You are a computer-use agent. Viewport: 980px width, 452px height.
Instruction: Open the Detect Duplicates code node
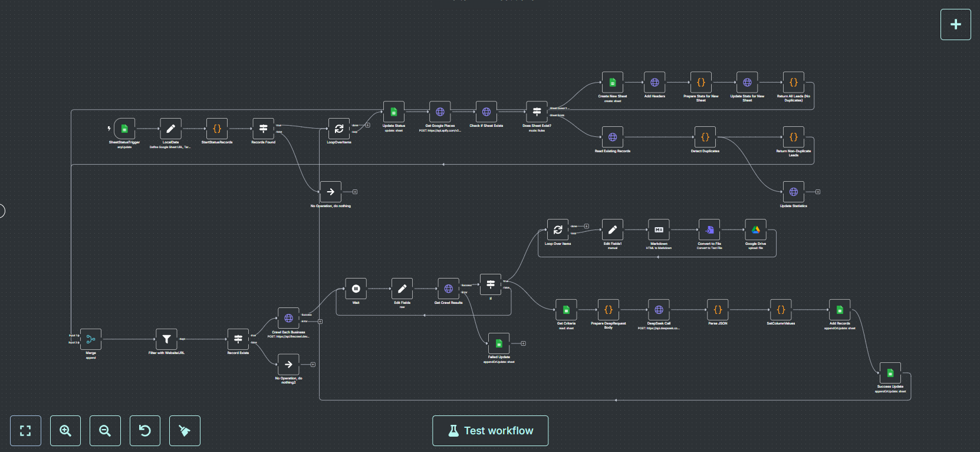click(x=705, y=137)
